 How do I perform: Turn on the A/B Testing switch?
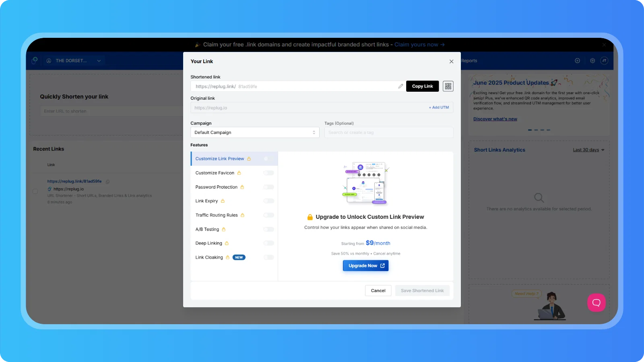268,229
